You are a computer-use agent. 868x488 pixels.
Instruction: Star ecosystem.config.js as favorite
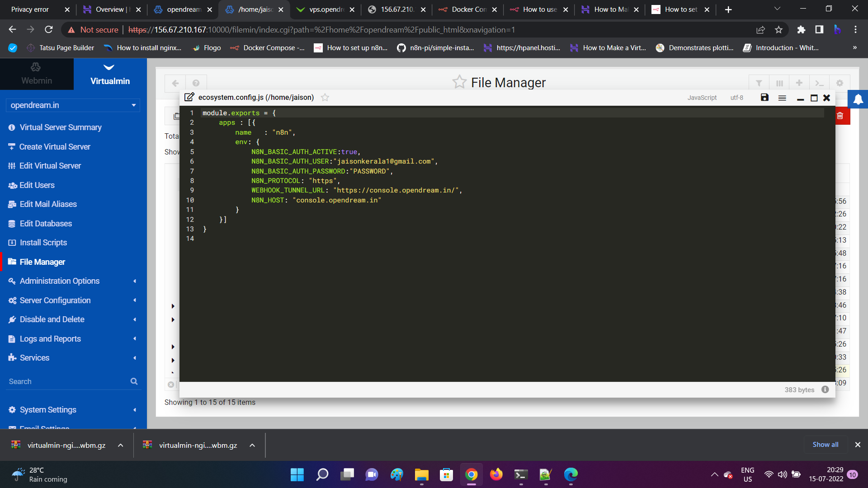[325, 98]
